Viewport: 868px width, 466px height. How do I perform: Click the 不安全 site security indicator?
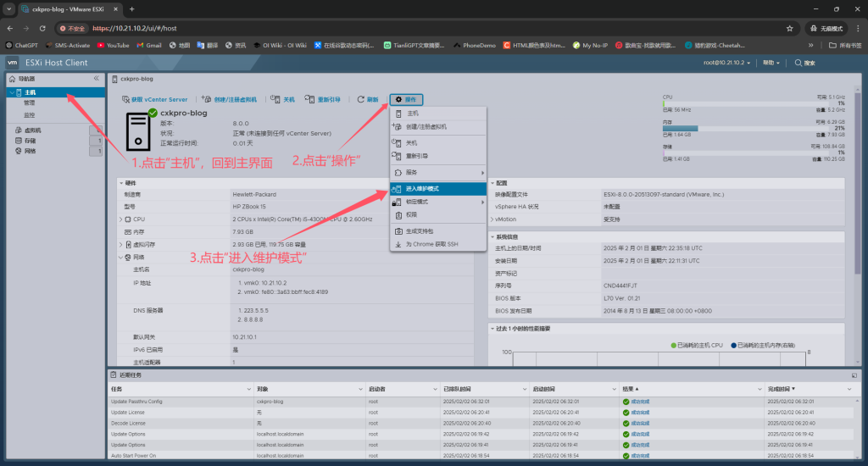(73, 28)
